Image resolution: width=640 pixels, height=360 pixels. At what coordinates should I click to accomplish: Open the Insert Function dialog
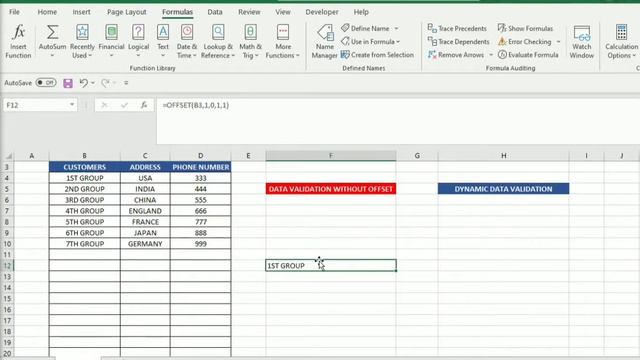(x=18, y=41)
